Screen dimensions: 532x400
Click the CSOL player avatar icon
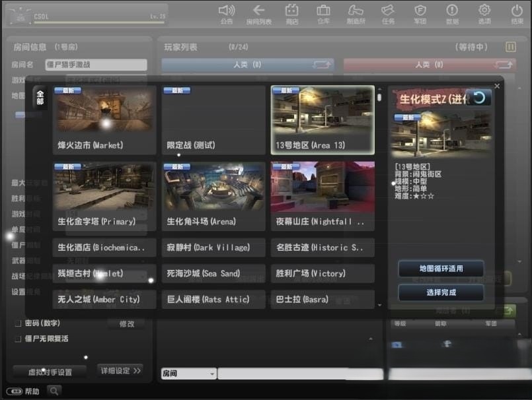pyautogui.click(x=20, y=16)
